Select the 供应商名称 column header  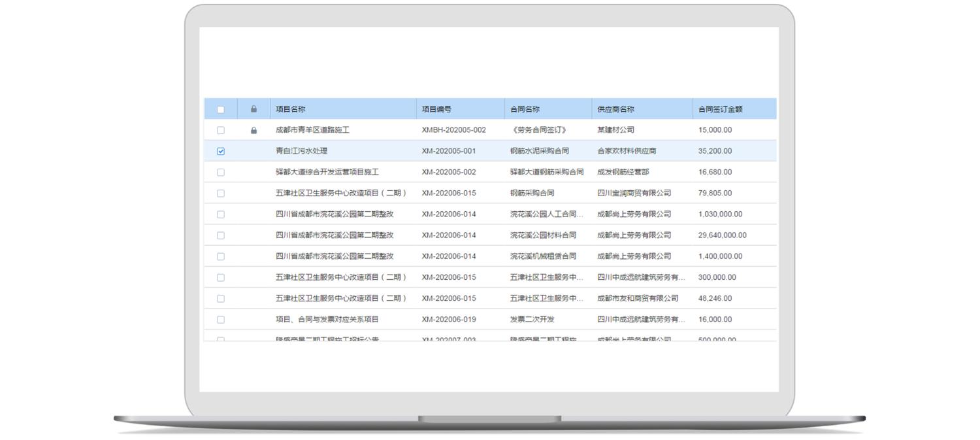point(615,109)
